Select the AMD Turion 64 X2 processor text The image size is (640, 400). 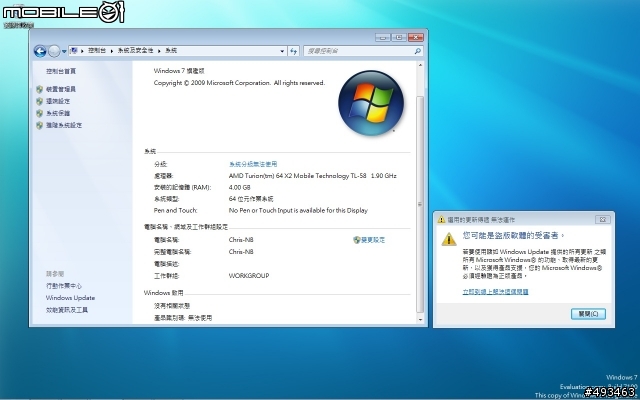(313, 176)
